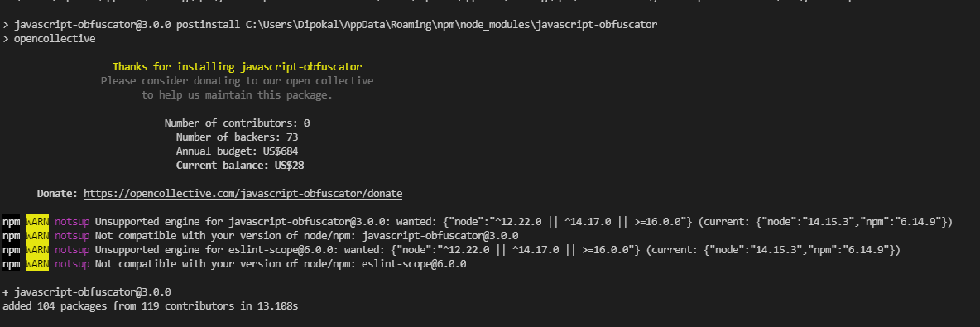
Task: Click the first yellow WARN badge
Action: coord(37,221)
